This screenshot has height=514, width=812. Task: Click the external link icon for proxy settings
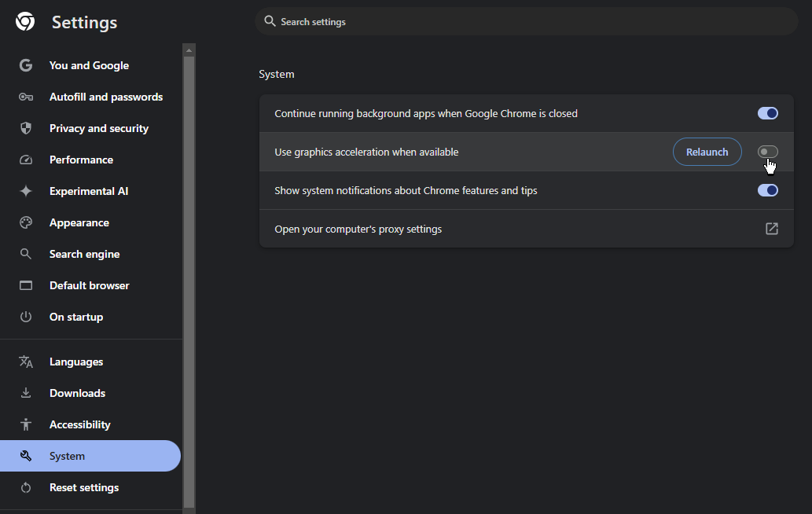[772, 229]
